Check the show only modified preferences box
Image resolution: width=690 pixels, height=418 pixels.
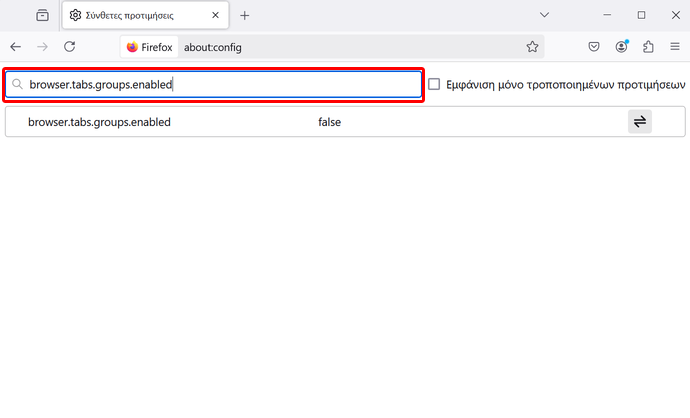click(434, 84)
